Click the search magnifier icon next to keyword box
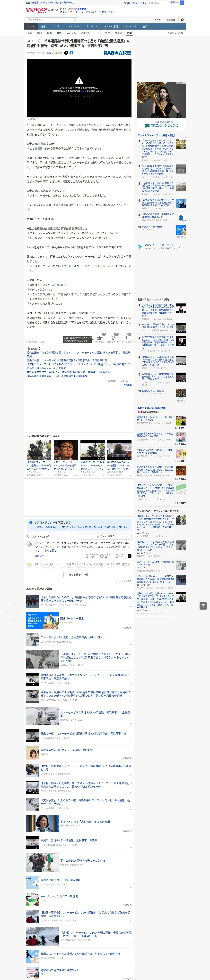 click(x=75, y=19)
